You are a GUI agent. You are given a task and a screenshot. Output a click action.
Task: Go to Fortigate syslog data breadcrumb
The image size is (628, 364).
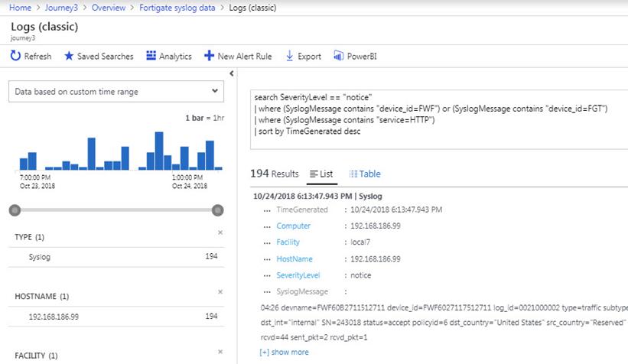(x=178, y=8)
